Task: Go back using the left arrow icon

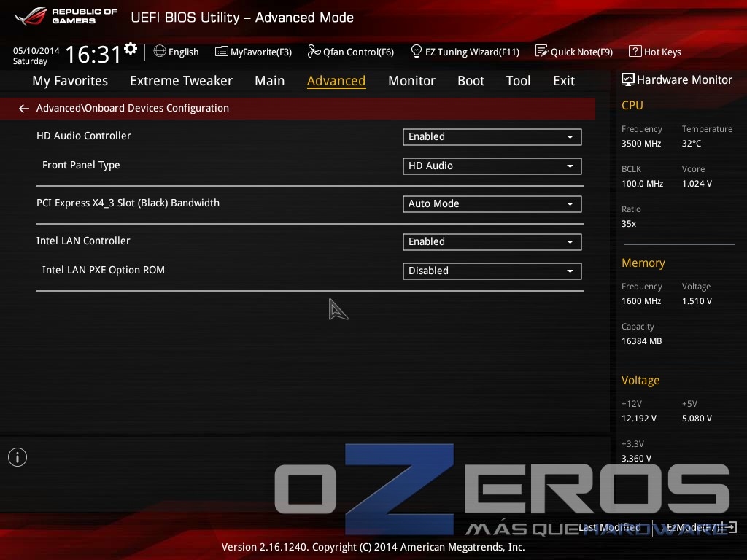Action: point(24,109)
